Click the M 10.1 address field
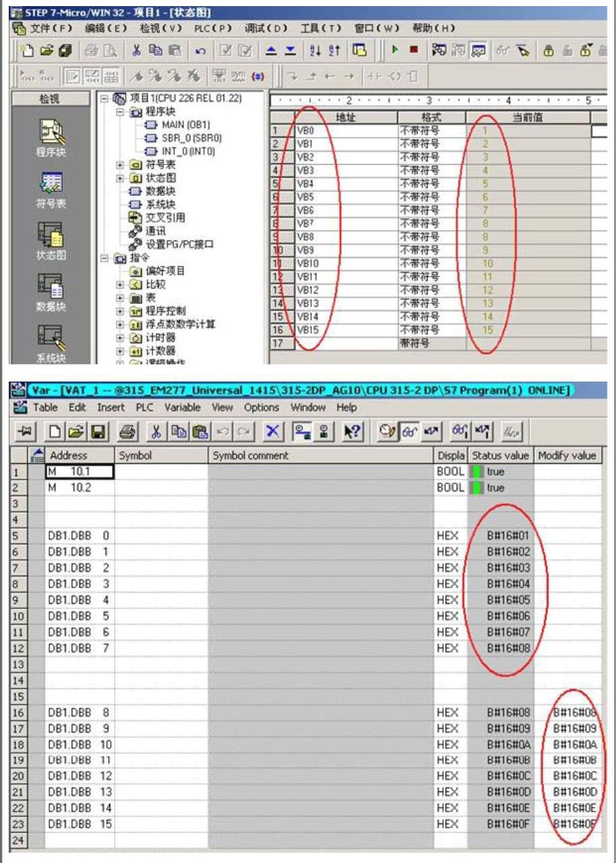Screen dimensions: 616x863 point(80,471)
